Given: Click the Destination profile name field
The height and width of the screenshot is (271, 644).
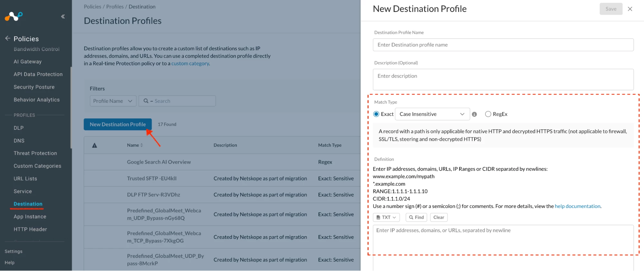Looking at the screenshot, I should coord(503,45).
